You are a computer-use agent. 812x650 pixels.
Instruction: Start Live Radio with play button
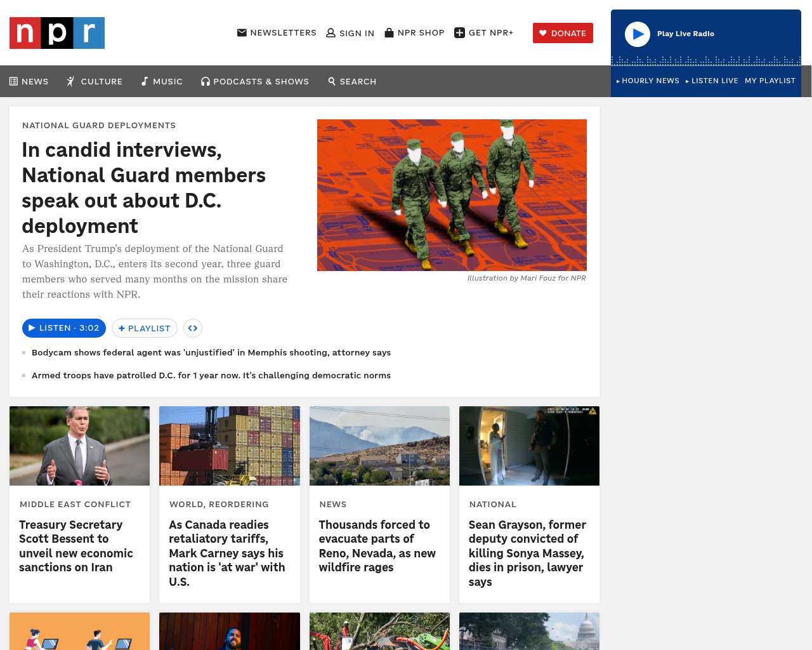[638, 34]
